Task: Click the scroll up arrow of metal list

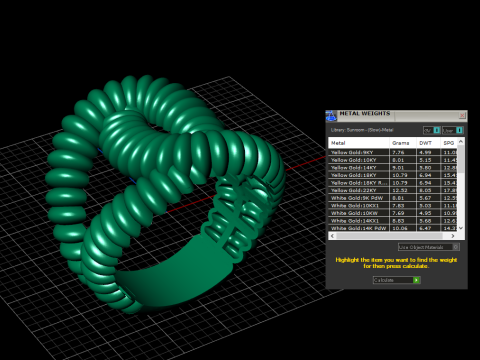Action: pos(461,141)
